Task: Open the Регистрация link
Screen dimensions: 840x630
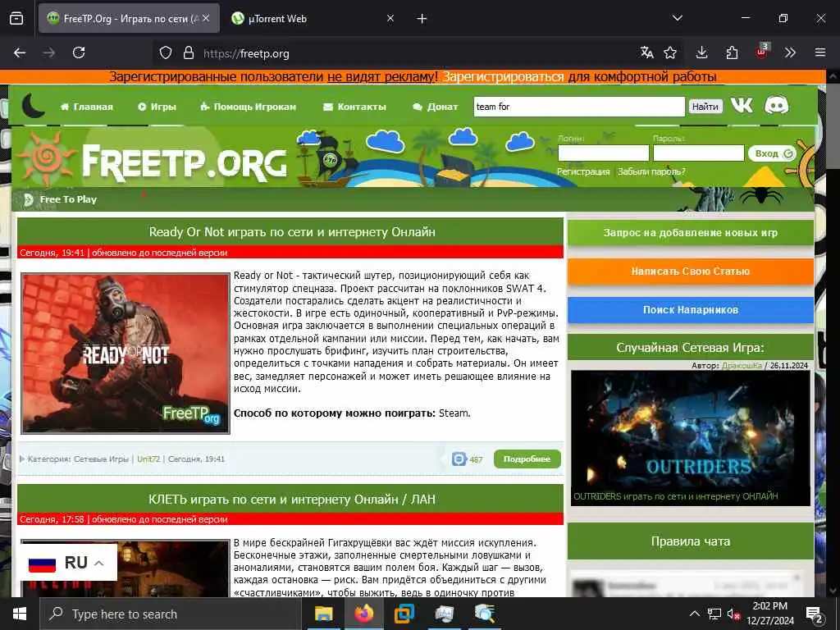Action: 583,171
